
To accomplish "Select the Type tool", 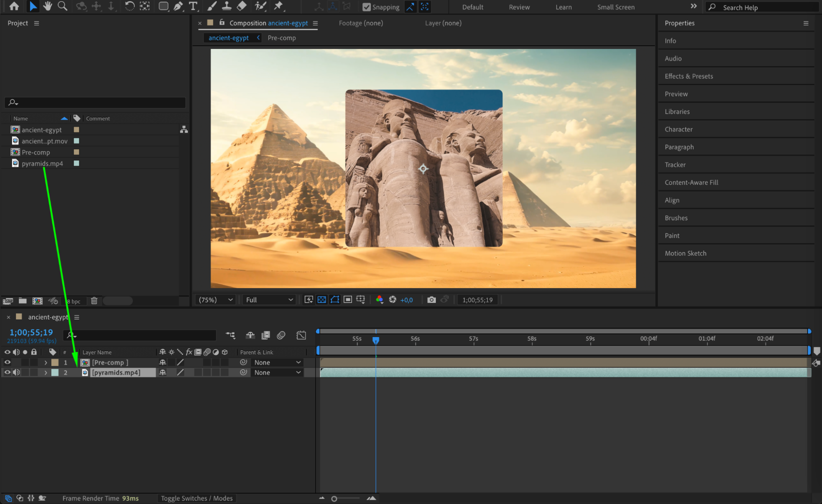I will [193, 6].
